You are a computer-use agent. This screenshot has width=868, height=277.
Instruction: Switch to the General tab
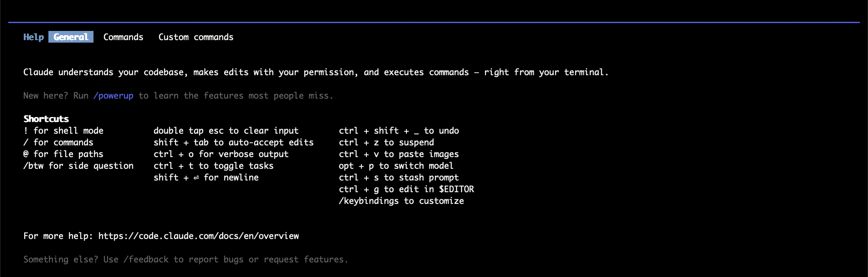(71, 37)
